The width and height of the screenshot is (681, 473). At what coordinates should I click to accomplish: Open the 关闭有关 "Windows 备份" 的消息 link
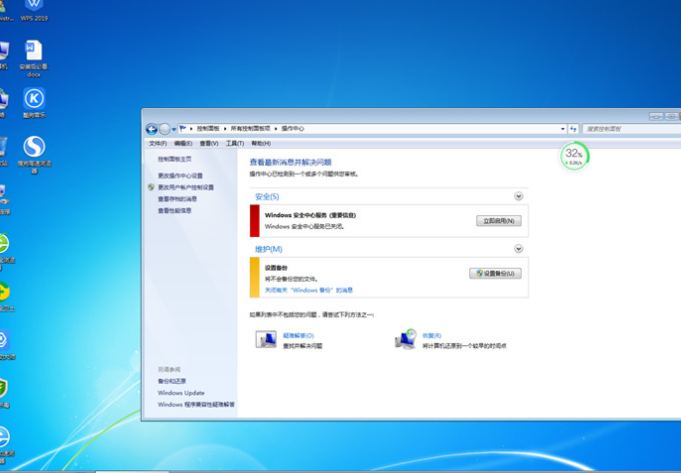(309, 290)
